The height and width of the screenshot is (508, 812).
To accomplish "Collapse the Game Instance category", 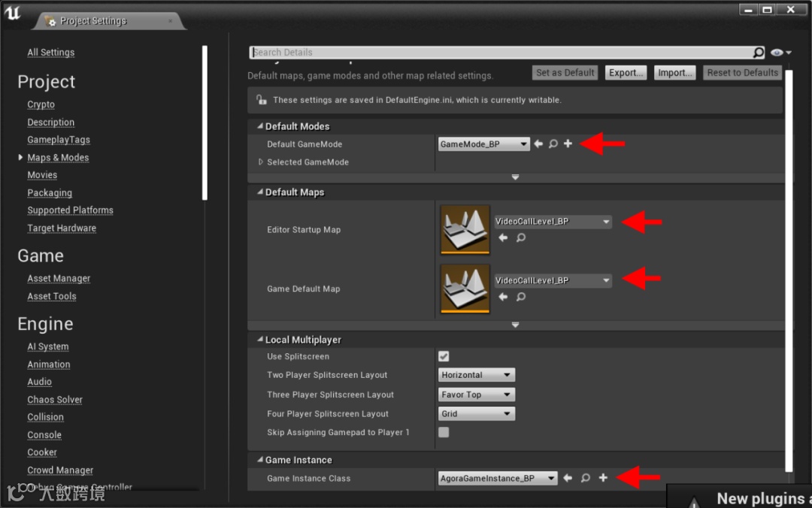I will pyautogui.click(x=260, y=459).
